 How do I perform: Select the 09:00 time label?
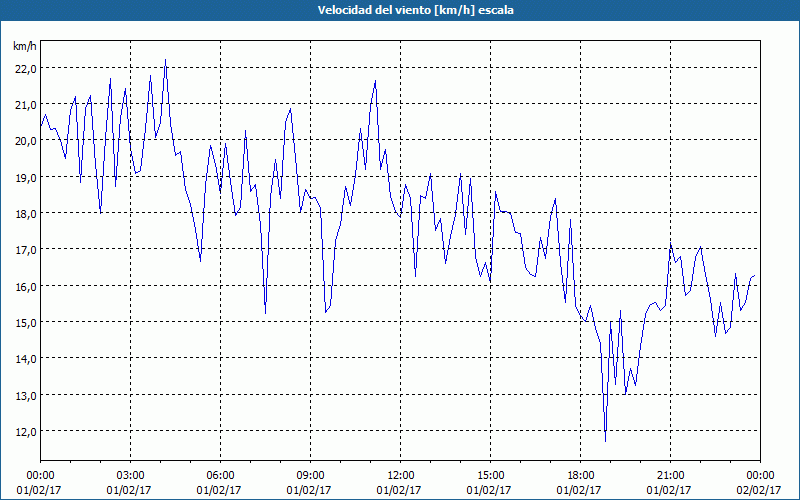310,476
